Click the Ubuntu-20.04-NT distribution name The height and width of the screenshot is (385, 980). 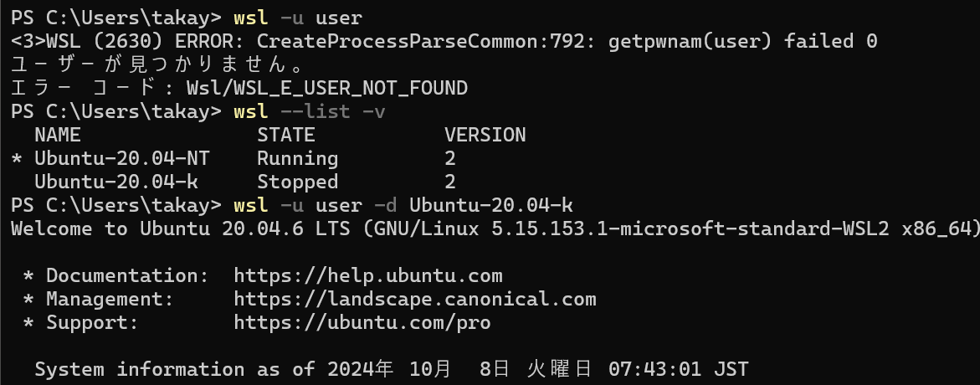pyautogui.click(x=122, y=158)
